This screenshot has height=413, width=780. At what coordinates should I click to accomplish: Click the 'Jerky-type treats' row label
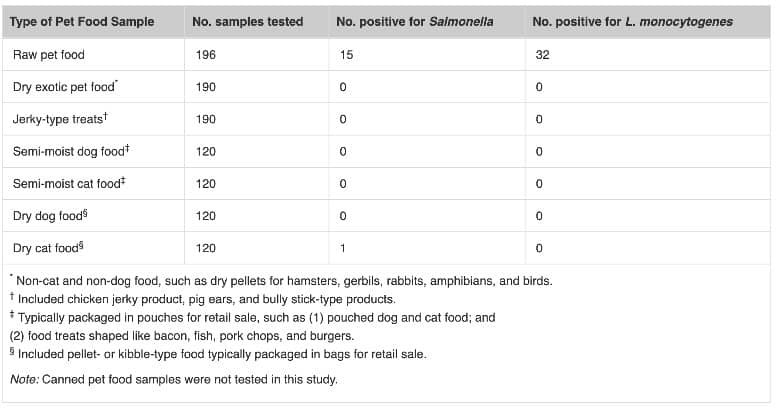pos(59,119)
